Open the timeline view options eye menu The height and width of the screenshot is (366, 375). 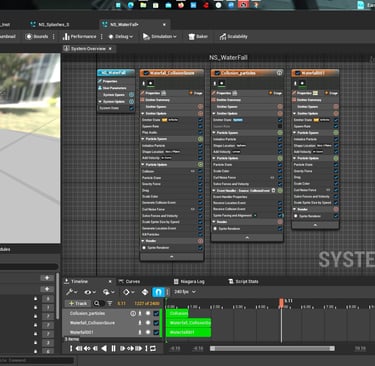[90, 292]
